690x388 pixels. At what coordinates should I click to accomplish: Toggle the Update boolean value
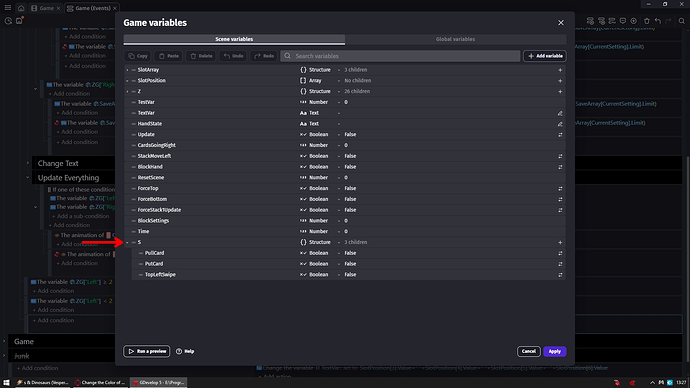pos(560,135)
